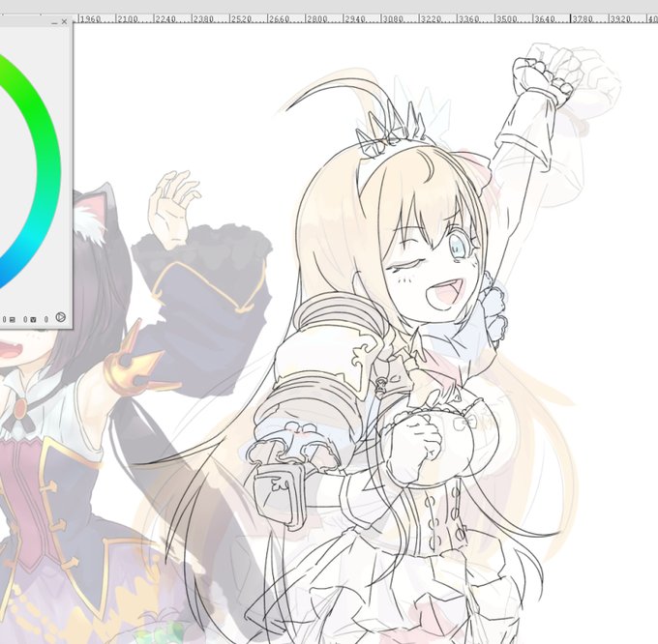
Task: Click the saturation value 0 beside S icon
Action: (25, 320)
